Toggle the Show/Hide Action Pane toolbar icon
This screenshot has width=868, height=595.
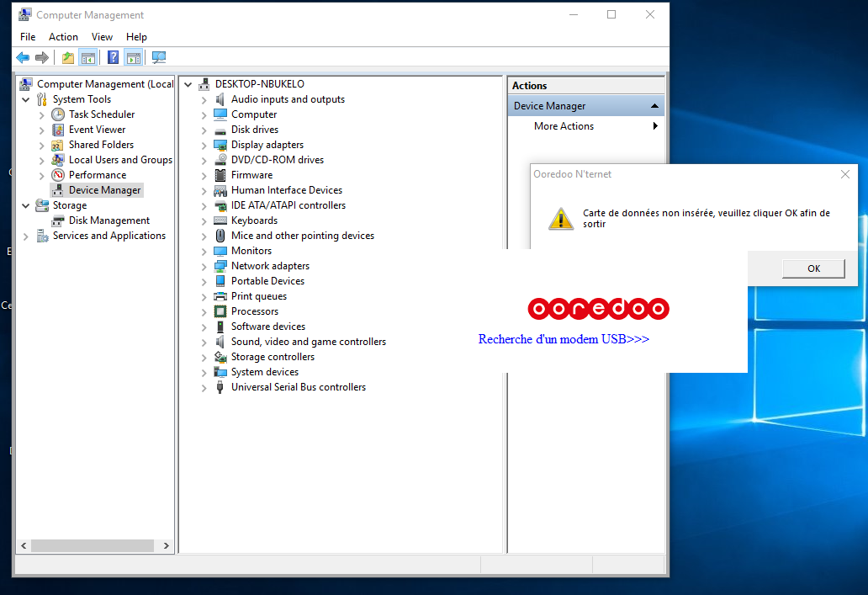134,57
